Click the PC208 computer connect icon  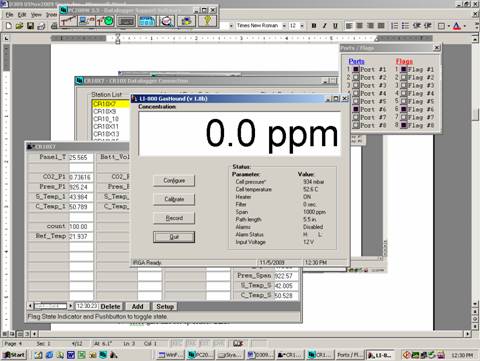click(86, 21)
